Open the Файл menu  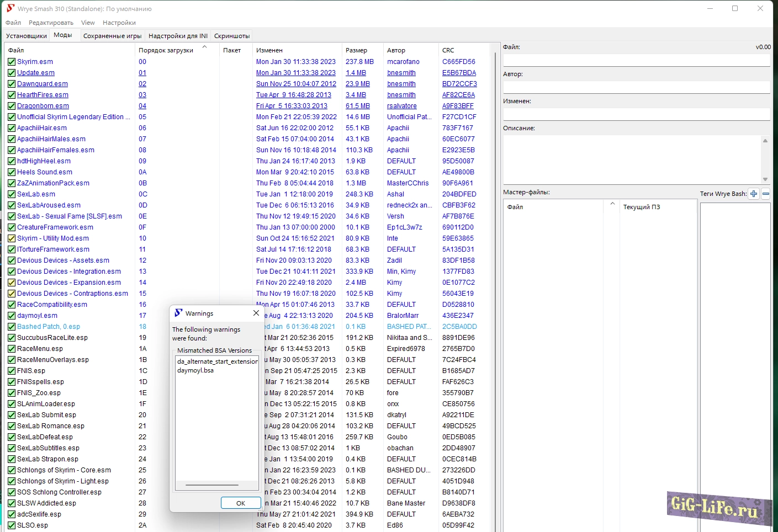coord(13,23)
